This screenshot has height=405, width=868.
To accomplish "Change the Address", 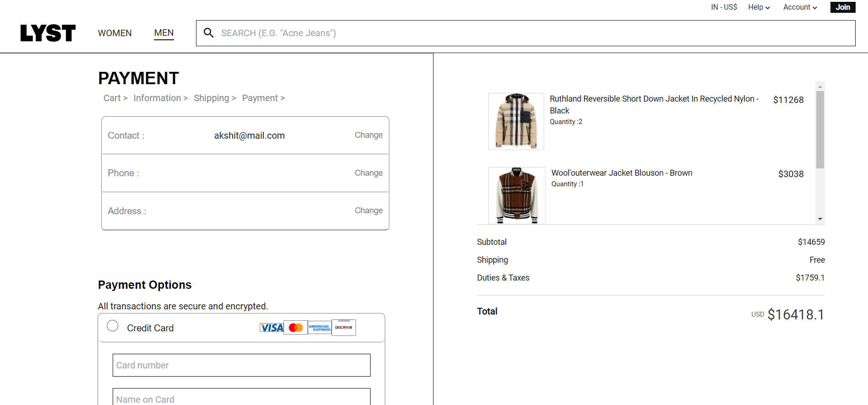I will pos(369,211).
